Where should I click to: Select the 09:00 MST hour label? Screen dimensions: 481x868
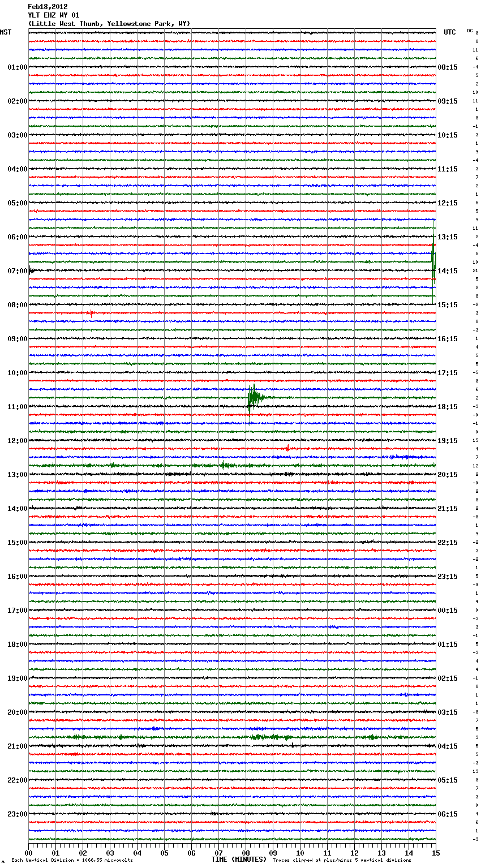[18, 339]
